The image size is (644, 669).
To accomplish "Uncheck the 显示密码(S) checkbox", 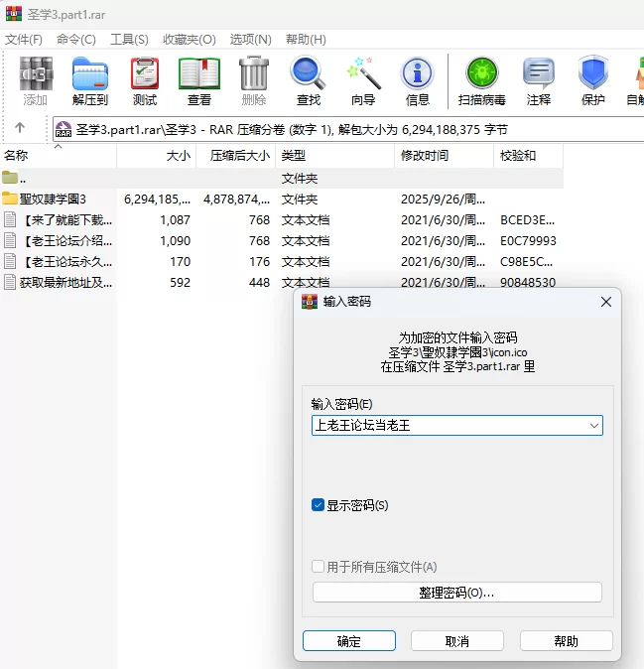I will pyautogui.click(x=318, y=505).
